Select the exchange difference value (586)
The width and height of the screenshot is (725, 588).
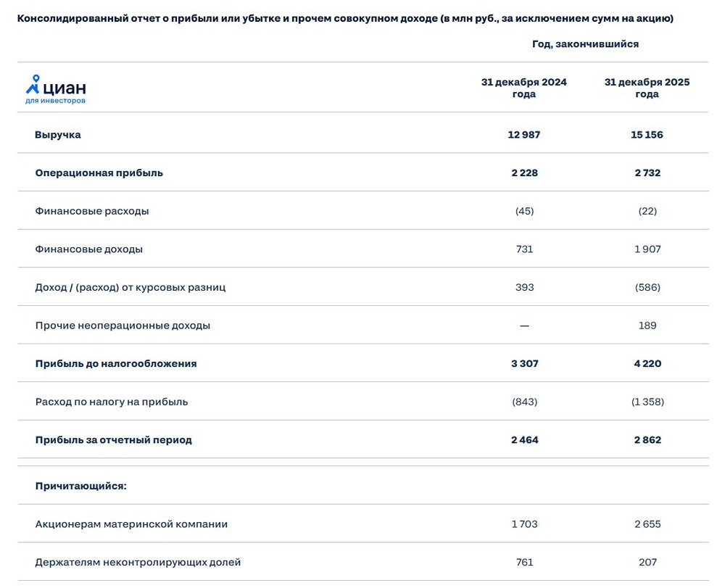click(647, 287)
